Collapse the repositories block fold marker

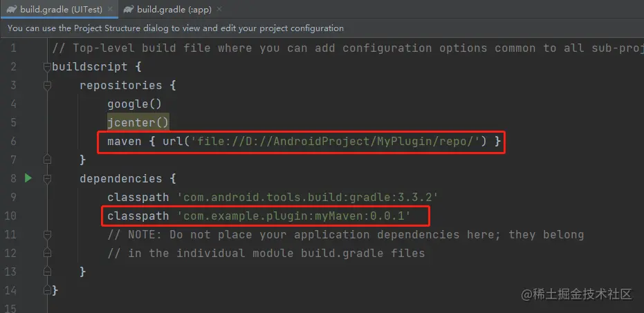click(x=47, y=85)
